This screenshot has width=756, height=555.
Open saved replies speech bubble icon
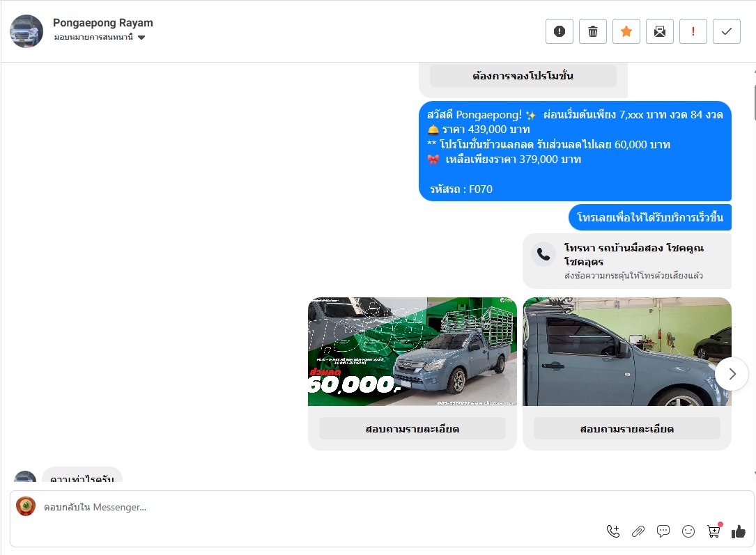click(663, 531)
